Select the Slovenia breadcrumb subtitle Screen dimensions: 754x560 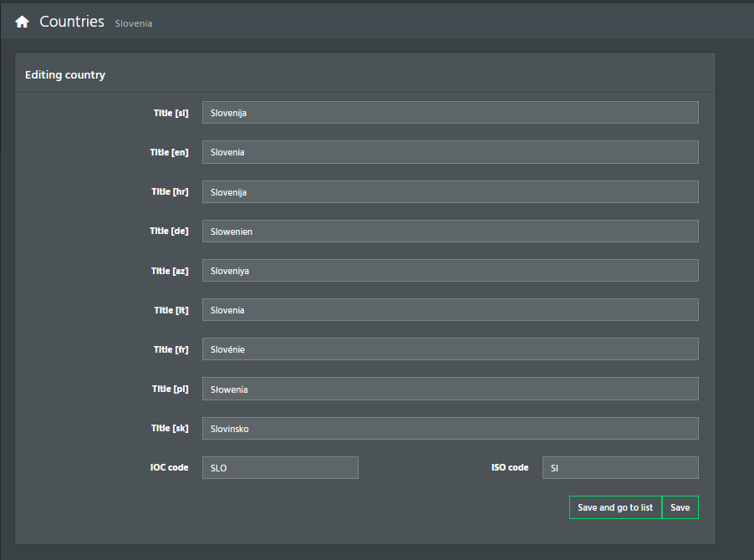coord(134,23)
